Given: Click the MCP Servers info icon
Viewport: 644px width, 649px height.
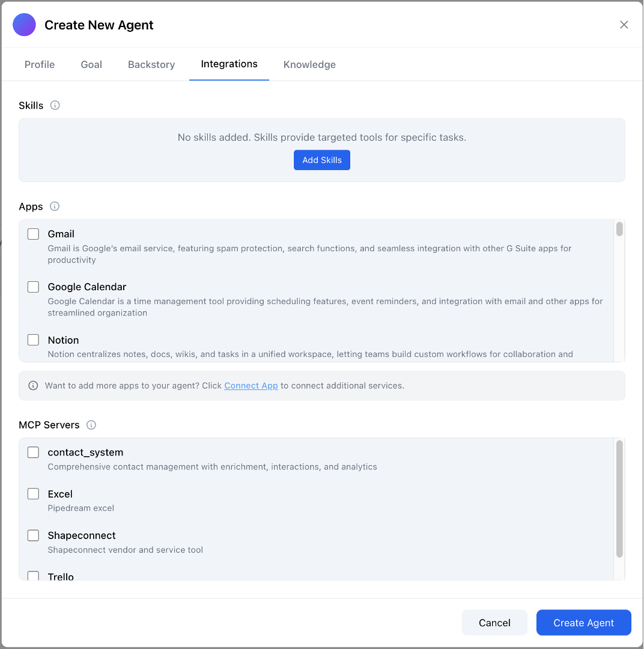Looking at the screenshot, I should click(x=91, y=425).
